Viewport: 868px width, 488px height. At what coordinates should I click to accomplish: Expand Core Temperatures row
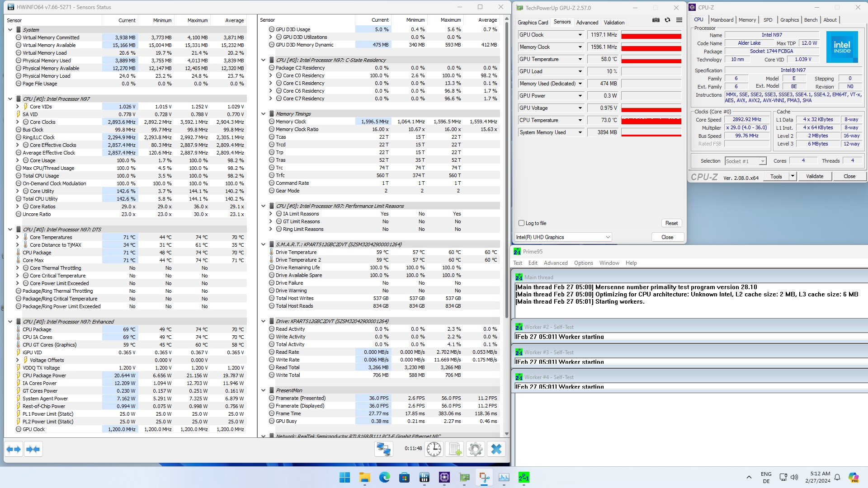[18, 237]
